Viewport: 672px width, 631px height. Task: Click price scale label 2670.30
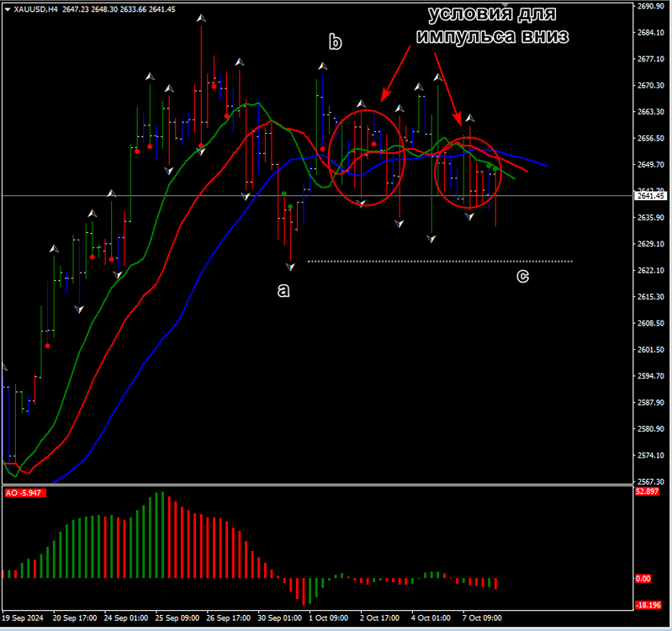click(651, 86)
